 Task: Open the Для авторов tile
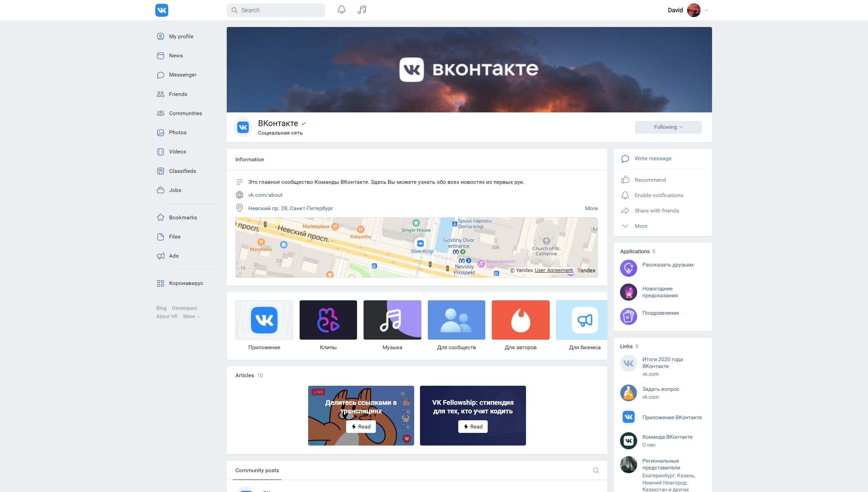pyautogui.click(x=521, y=325)
